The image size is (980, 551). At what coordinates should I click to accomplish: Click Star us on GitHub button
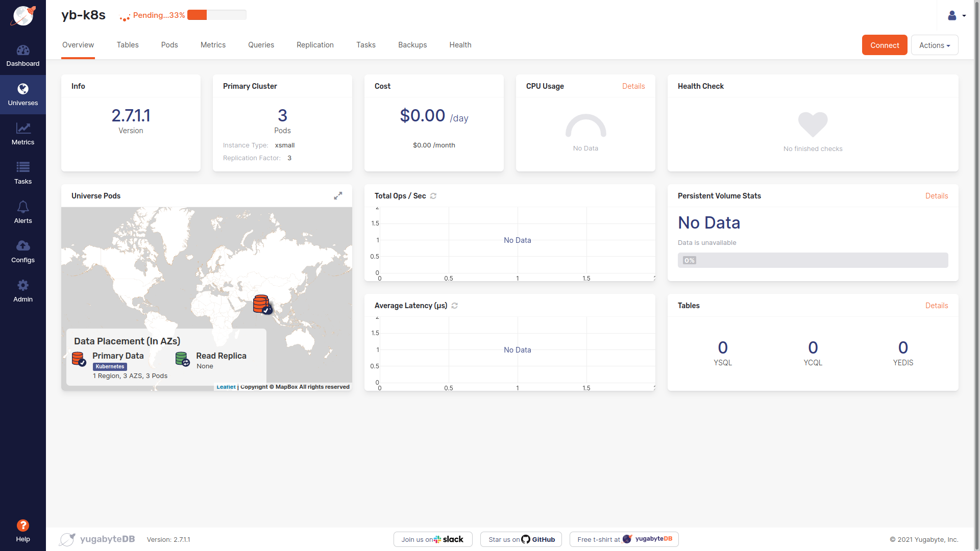tap(521, 539)
